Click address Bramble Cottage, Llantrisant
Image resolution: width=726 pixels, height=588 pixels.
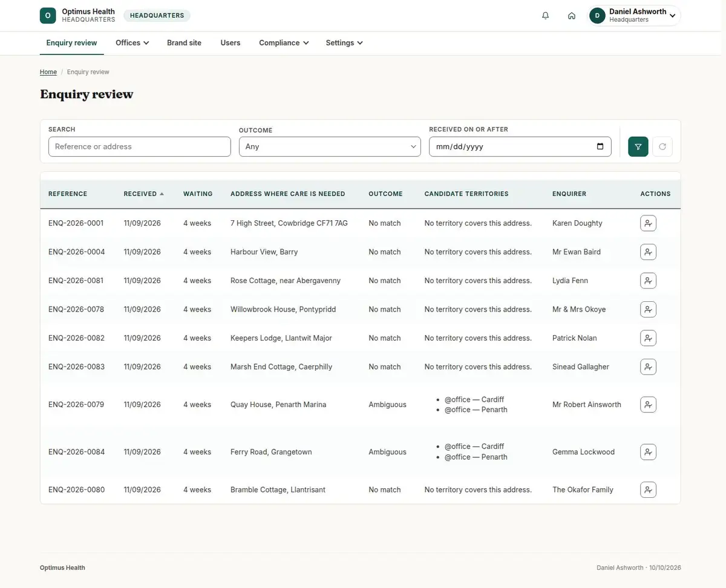(x=278, y=489)
